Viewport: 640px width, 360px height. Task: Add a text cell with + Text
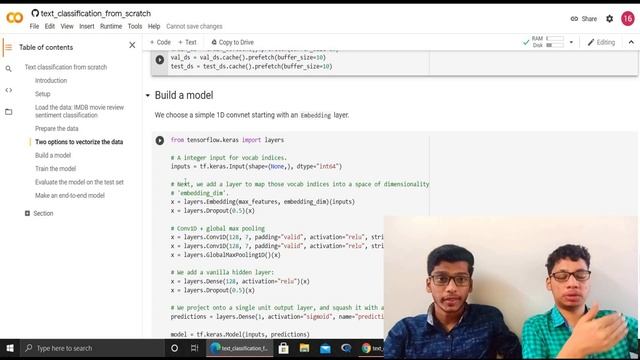pos(187,42)
